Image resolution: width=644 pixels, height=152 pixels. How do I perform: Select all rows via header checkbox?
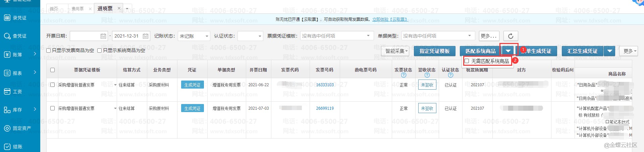point(52,70)
